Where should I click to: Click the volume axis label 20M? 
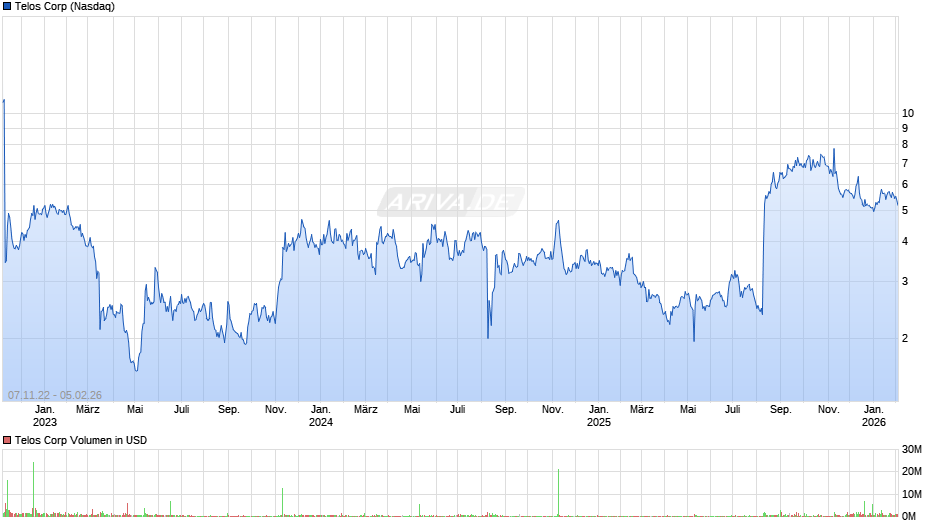[x=912, y=471]
